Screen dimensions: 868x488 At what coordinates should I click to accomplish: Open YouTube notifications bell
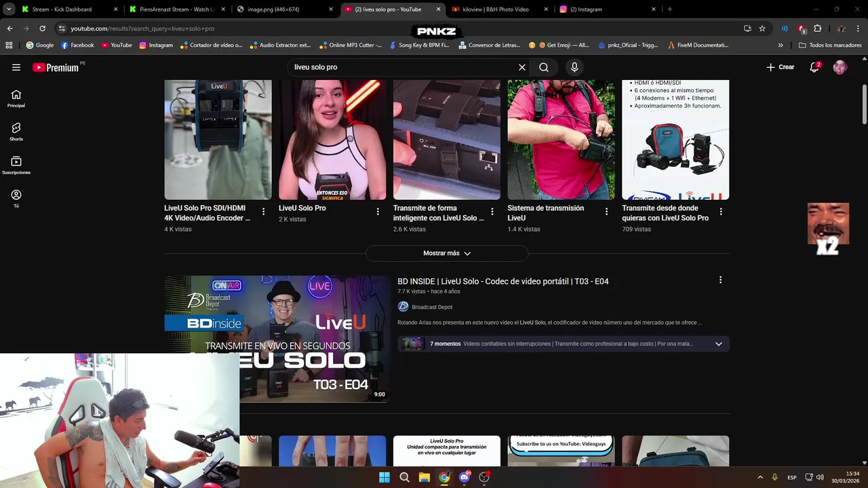814,67
